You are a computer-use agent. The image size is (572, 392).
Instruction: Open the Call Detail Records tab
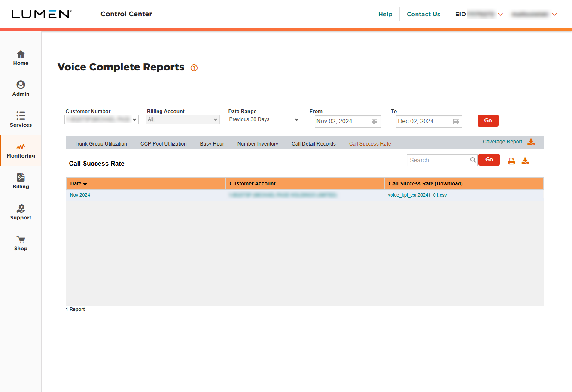(313, 143)
